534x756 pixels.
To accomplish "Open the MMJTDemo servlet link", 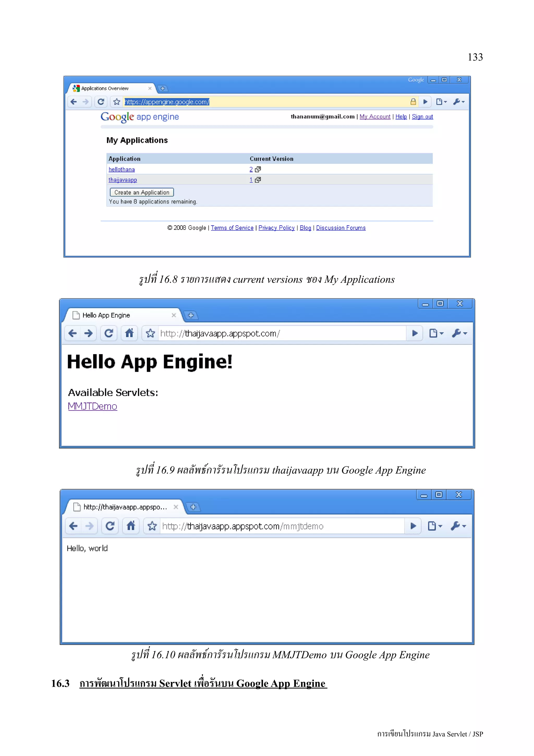I will tap(93, 406).
